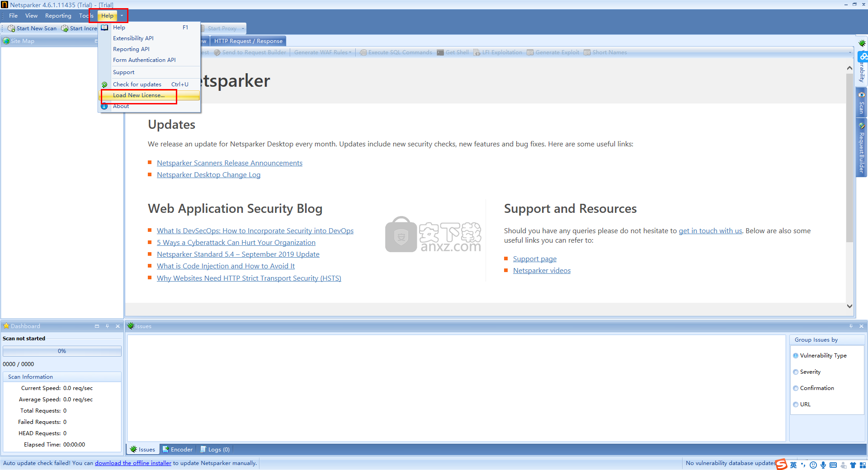Click the Check for updates green icon

click(x=104, y=85)
